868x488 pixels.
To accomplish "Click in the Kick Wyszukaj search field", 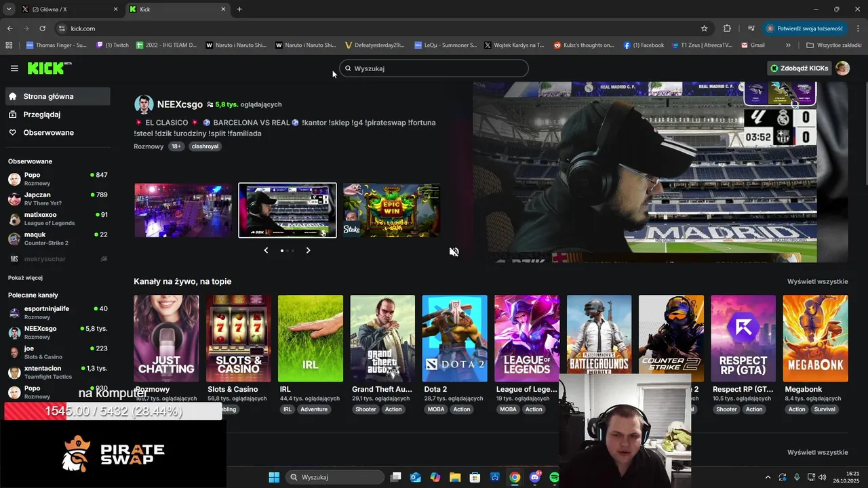I will click(x=434, y=68).
